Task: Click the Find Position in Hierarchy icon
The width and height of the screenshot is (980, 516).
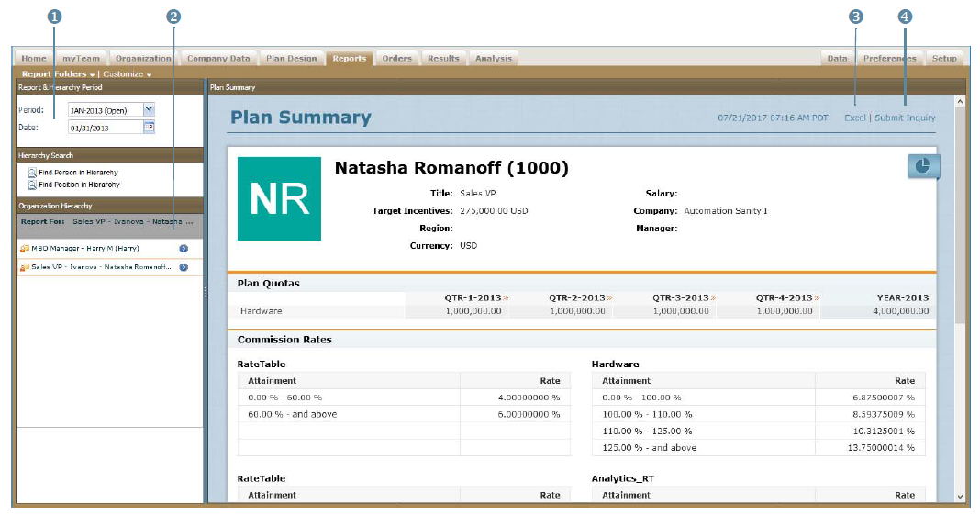Action: click(32, 185)
